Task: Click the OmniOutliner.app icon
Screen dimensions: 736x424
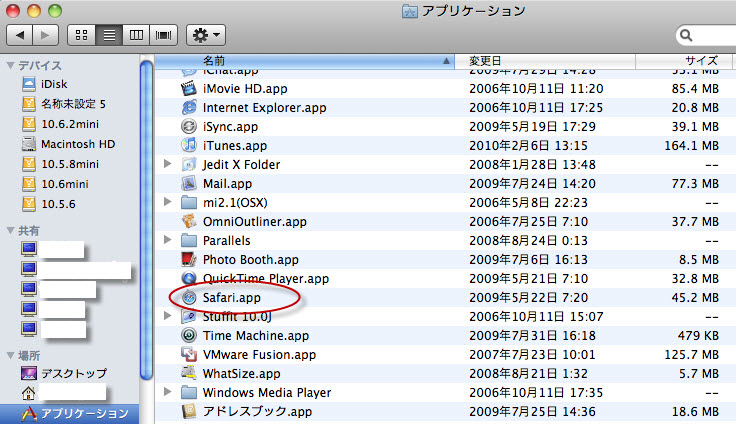Action: tap(189, 221)
